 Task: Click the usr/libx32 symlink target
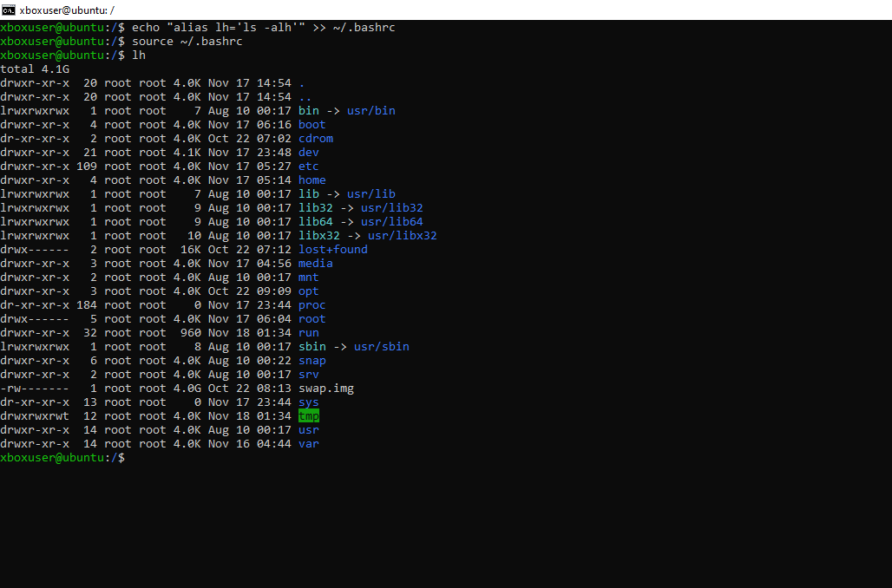pyautogui.click(x=402, y=236)
